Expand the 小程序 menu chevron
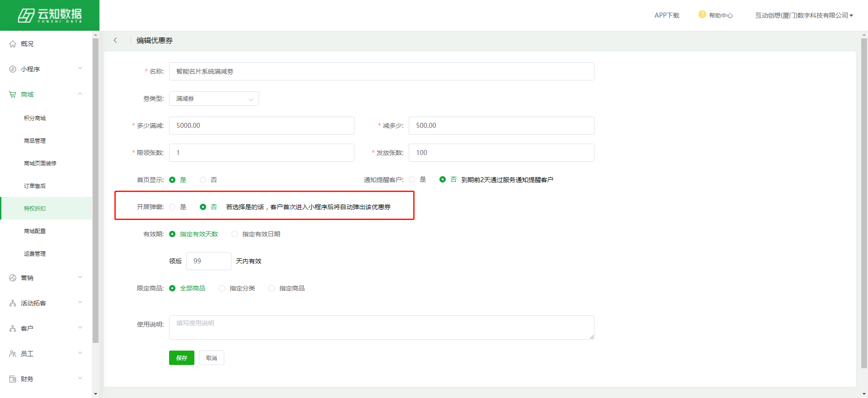Image resolution: width=868 pixels, height=398 pixels. point(80,69)
